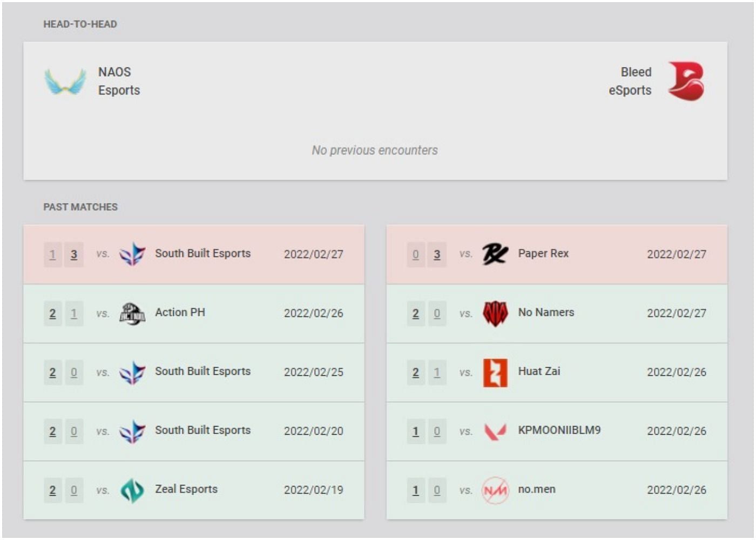Click the 1-0 score for KPMOONIIBLM9
The image size is (756, 540).
click(426, 431)
